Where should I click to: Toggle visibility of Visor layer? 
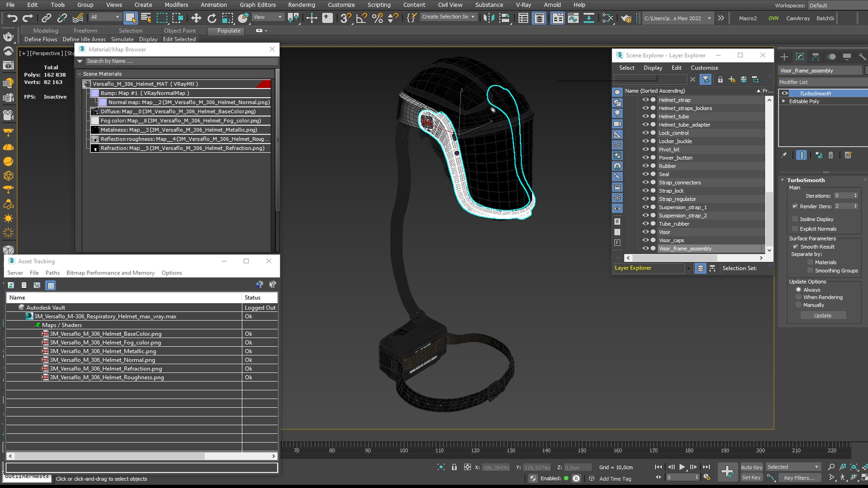point(646,232)
